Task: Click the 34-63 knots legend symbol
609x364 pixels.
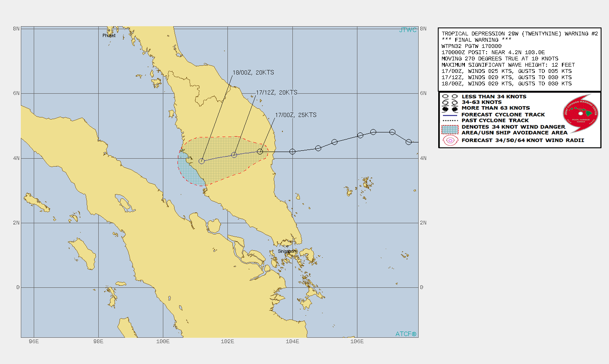Action: [450, 102]
